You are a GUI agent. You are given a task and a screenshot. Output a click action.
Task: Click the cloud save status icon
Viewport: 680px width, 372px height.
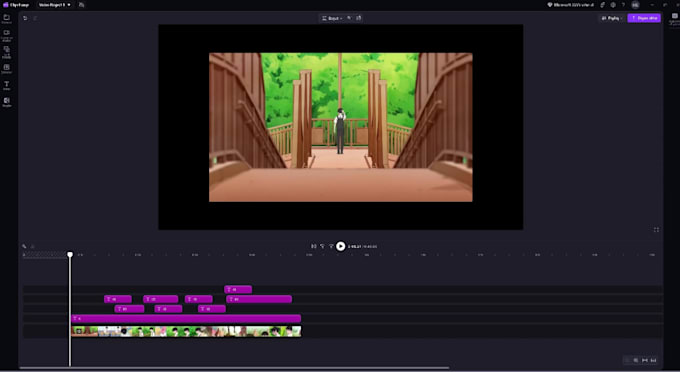[82, 5]
